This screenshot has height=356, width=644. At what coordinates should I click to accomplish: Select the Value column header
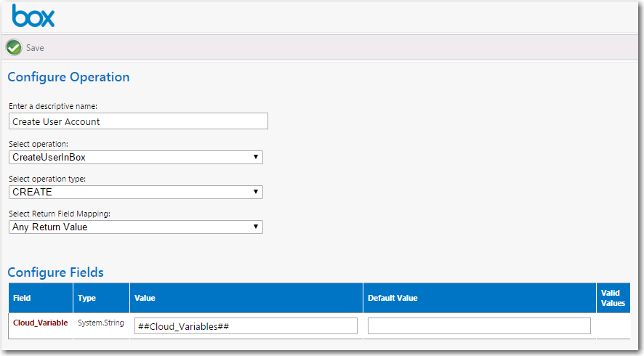click(145, 298)
